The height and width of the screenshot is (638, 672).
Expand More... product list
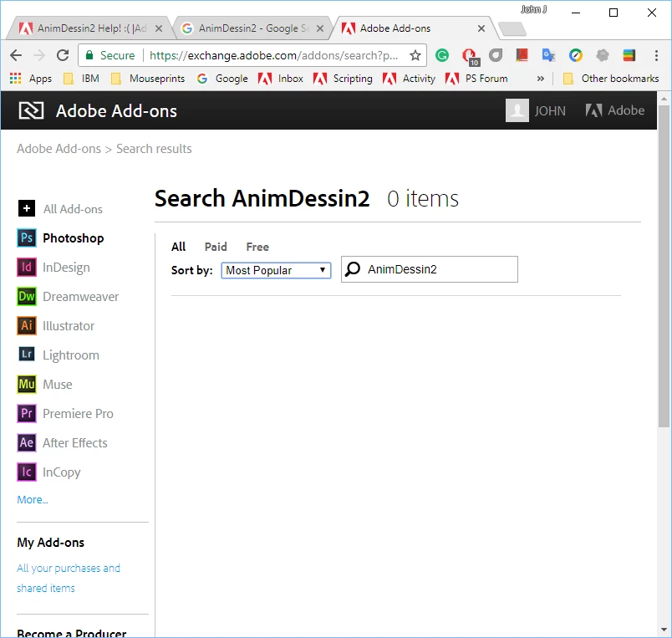[x=33, y=499]
